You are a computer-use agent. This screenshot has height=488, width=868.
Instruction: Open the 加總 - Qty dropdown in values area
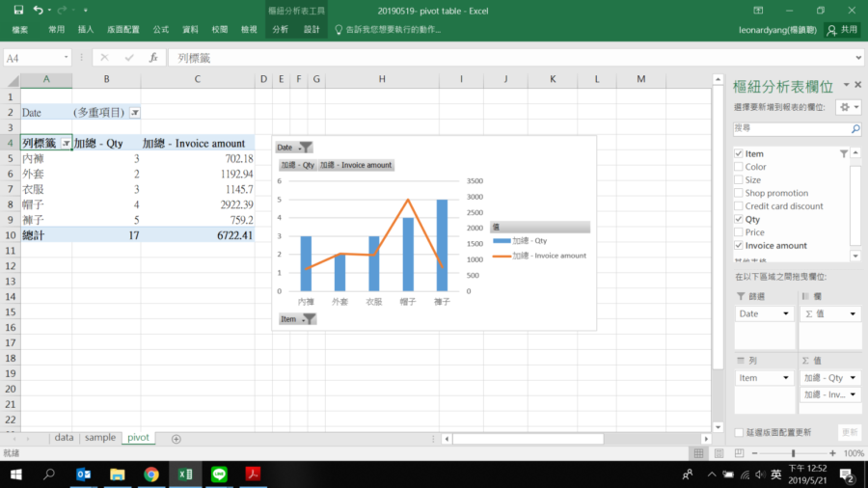click(853, 378)
